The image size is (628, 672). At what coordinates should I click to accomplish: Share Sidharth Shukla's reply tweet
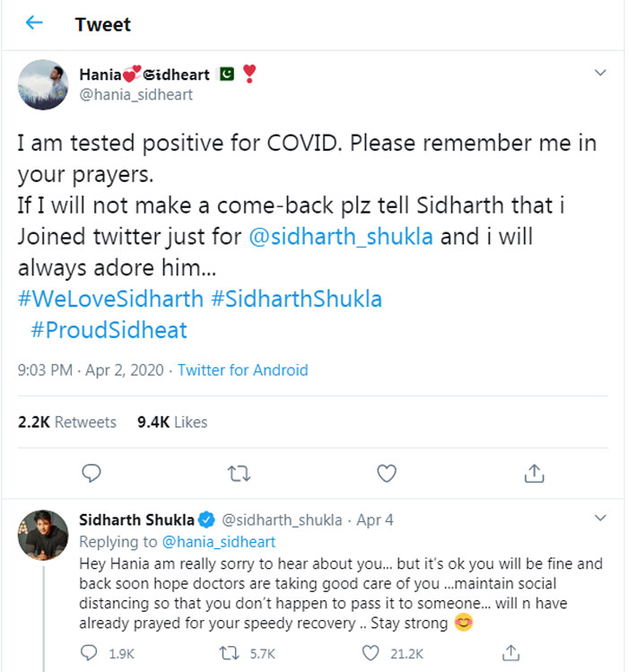[x=510, y=652]
